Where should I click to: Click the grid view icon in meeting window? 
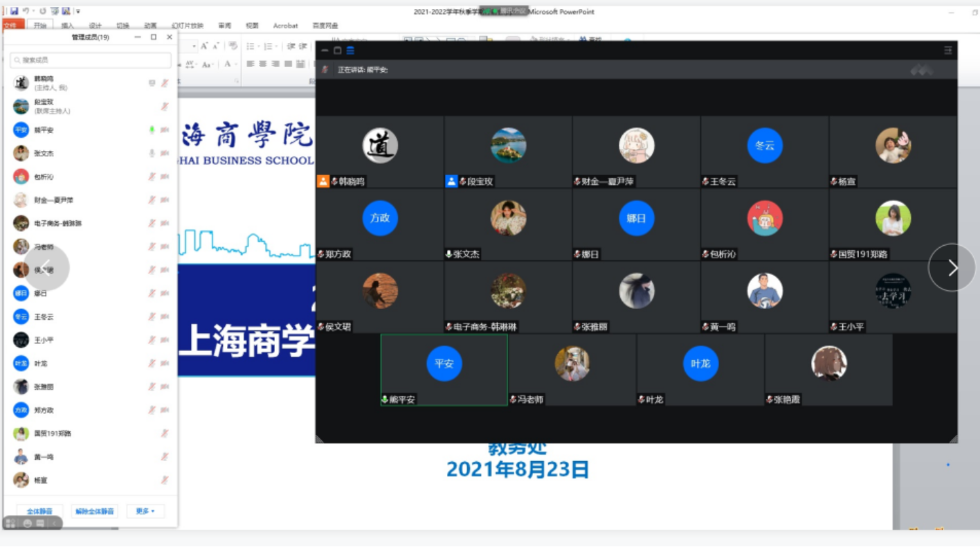click(x=350, y=50)
